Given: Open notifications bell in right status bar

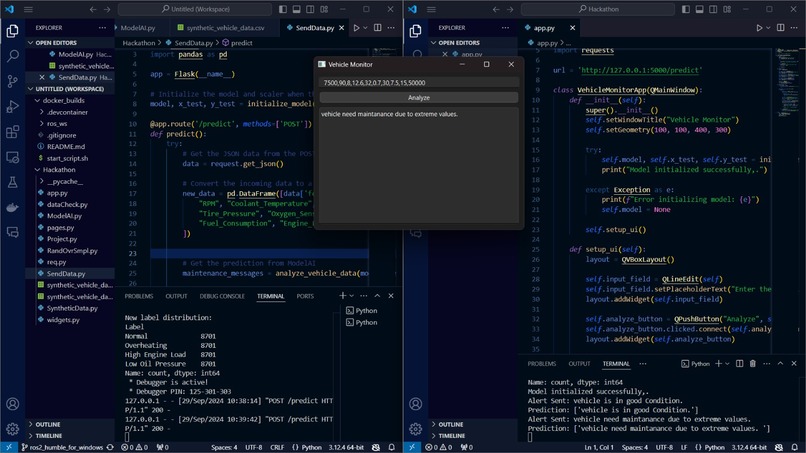Looking at the screenshot, I should [795, 447].
